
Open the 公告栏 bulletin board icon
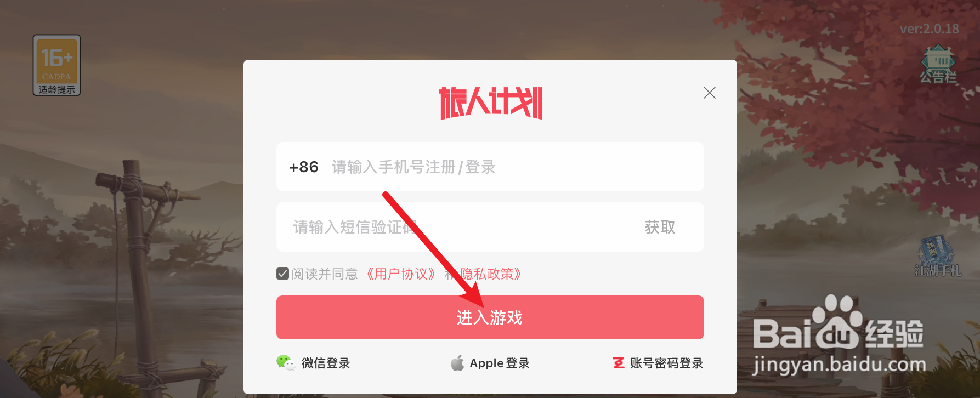tap(938, 64)
